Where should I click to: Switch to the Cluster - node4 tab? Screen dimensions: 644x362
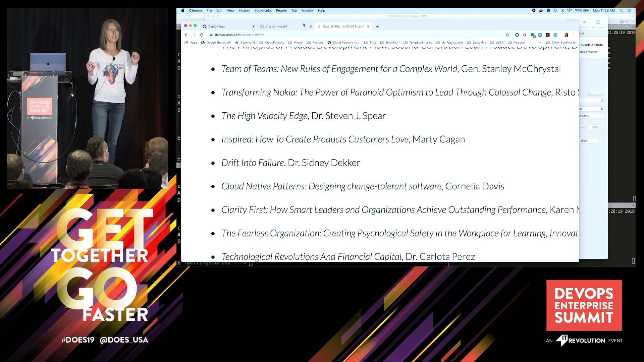tap(284, 26)
